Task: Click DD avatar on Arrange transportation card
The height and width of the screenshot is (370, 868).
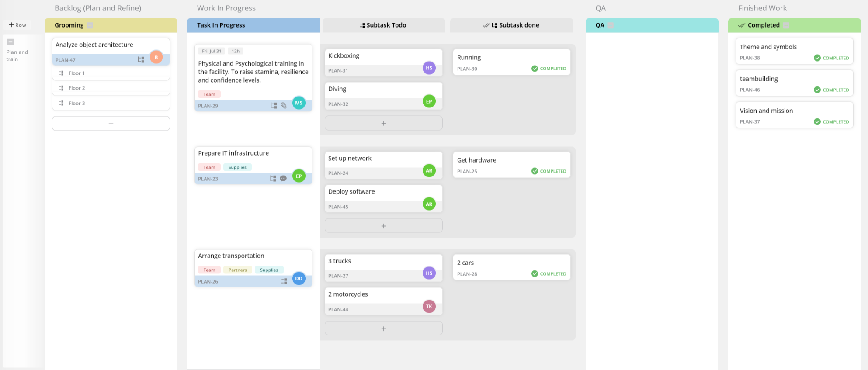Action: click(x=299, y=278)
